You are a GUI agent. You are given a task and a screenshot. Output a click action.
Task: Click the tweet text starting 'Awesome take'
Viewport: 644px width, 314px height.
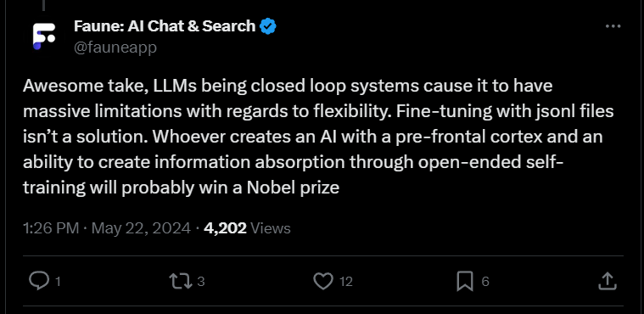click(318, 137)
